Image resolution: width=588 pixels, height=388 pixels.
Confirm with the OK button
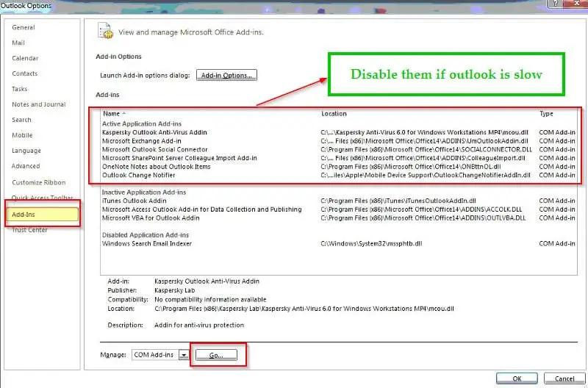[517, 378]
